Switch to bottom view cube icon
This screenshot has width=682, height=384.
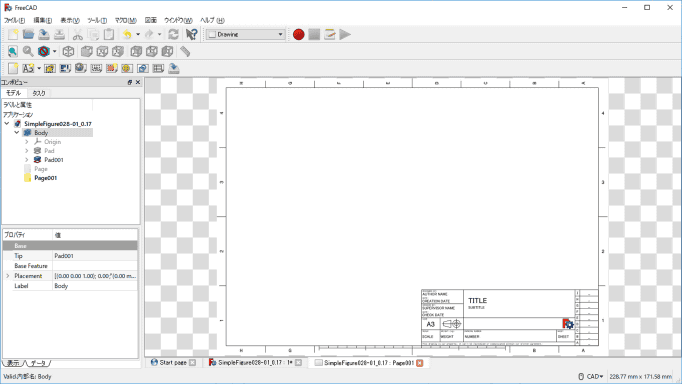pos(152,51)
